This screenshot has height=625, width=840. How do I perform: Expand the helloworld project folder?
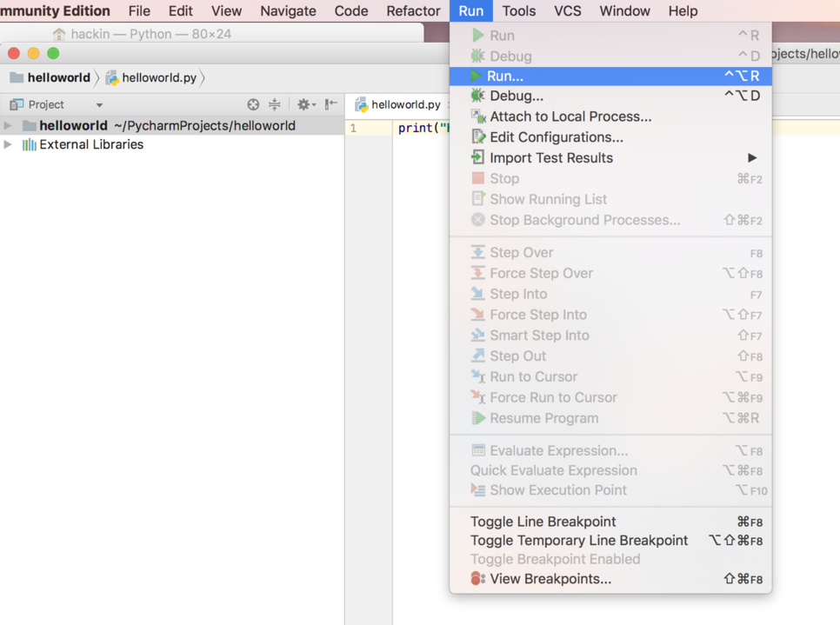pyautogui.click(x=8, y=126)
